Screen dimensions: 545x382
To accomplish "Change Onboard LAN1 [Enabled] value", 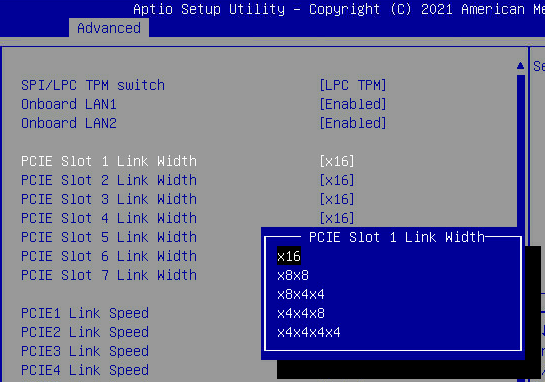I will click(x=353, y=104).
